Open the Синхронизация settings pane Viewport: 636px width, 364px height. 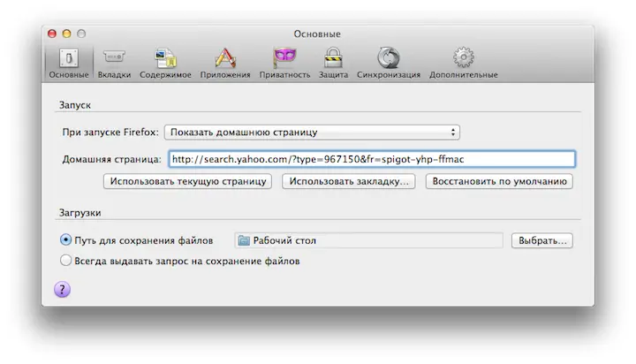[389, 62]
